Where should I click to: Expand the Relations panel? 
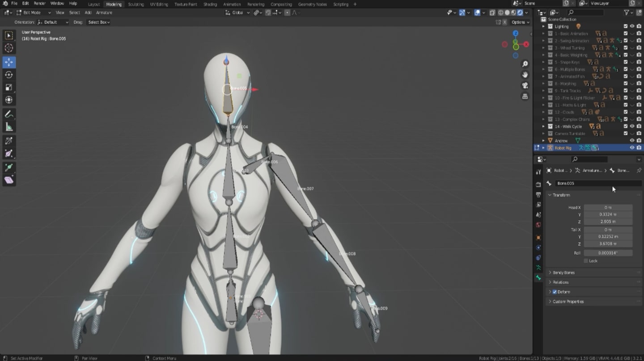(560, 282)
